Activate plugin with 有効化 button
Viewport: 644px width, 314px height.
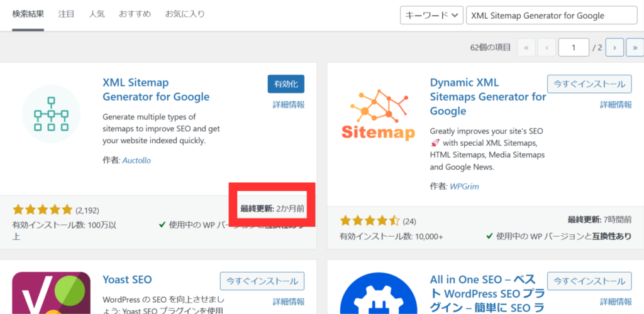[x=286, y=84]
